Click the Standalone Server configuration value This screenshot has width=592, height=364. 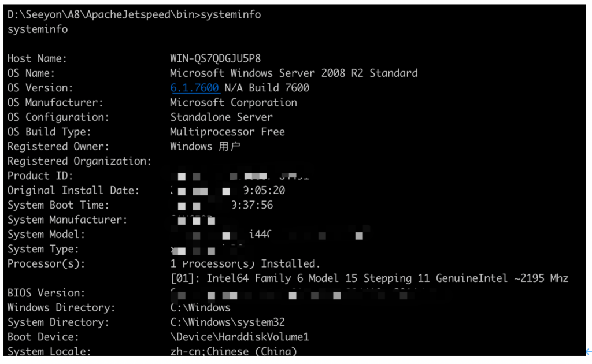point(221,117)
